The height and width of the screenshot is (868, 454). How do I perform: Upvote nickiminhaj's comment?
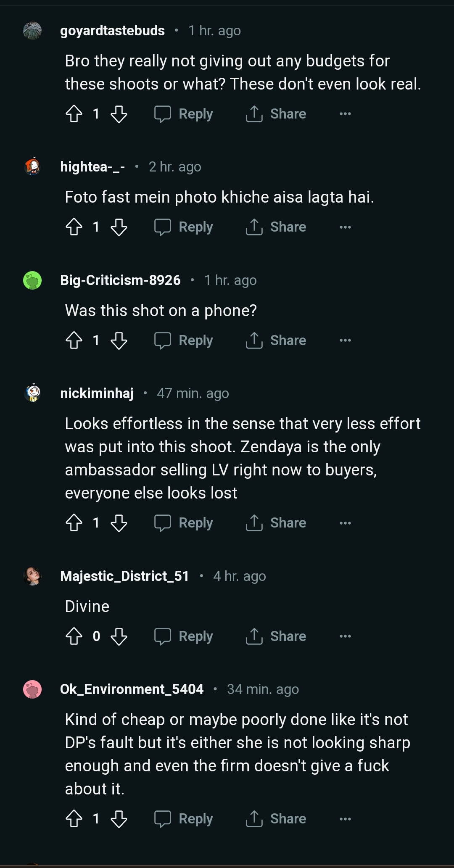[x=74, y=523]
